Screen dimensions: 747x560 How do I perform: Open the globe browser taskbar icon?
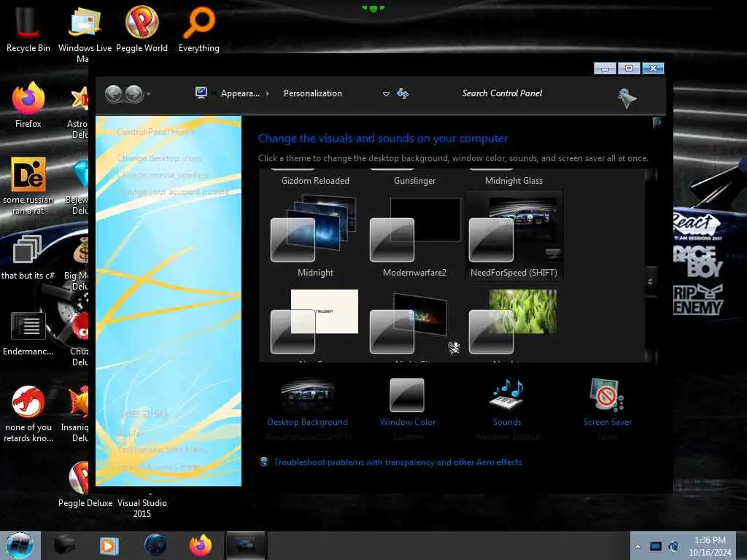pyautogui.click(x=155, y=545)
